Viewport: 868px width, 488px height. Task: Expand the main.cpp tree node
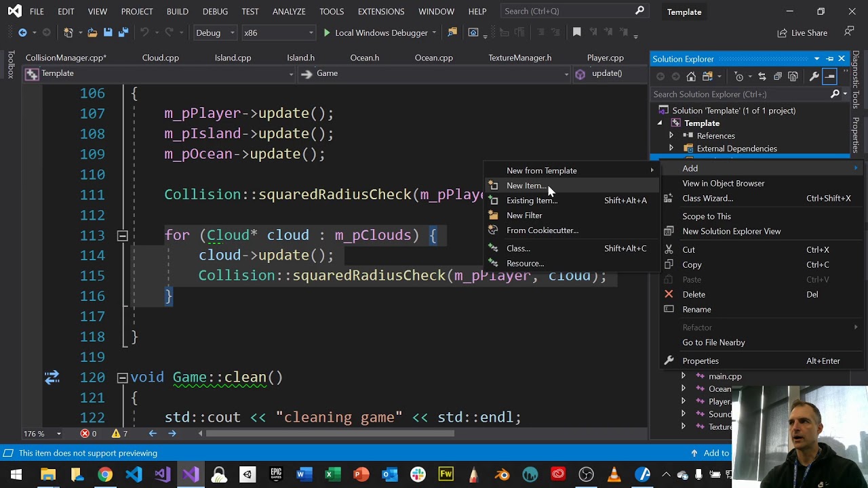pyautogui.click(x=683, y=376)
